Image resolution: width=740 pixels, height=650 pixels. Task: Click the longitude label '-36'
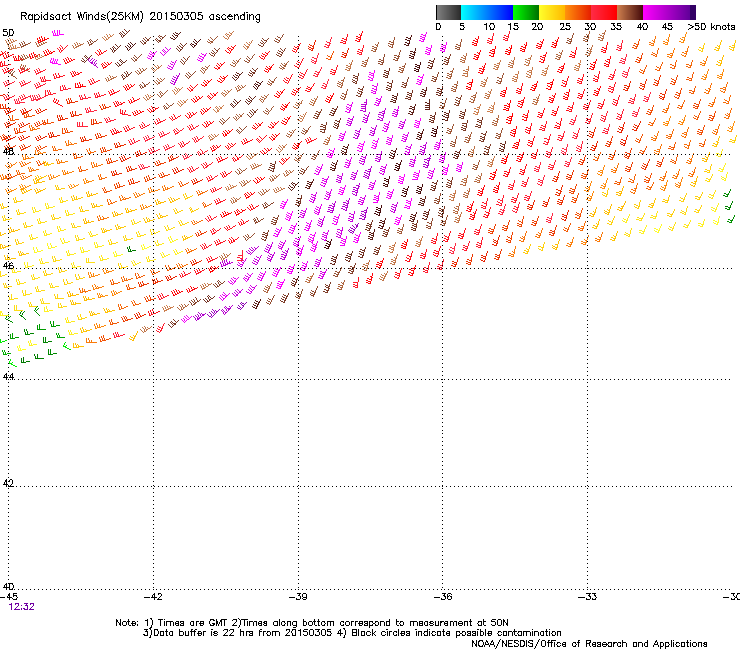coord(443,597)
